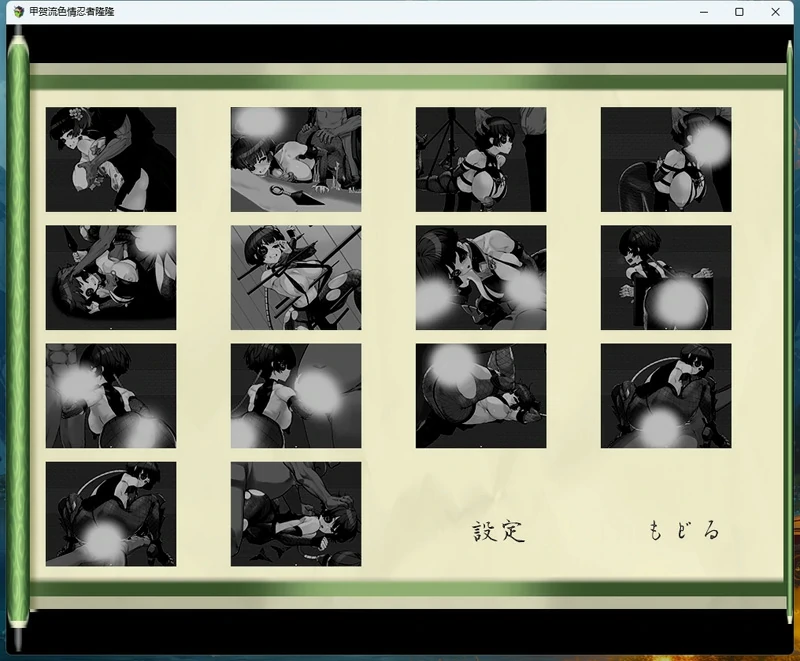Click もどる to go back

(x=684, y=531)
